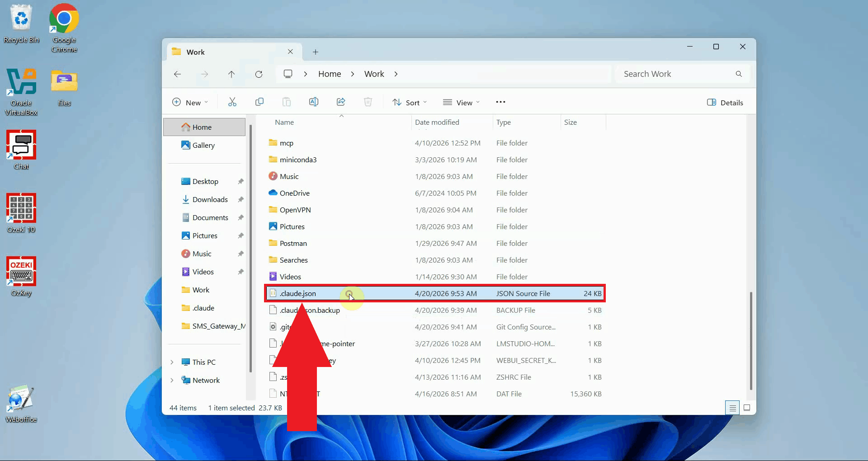Click the navigation pane scrollbar
The width and height of the screenshot is (868, 461).
(x=250, y=249)
